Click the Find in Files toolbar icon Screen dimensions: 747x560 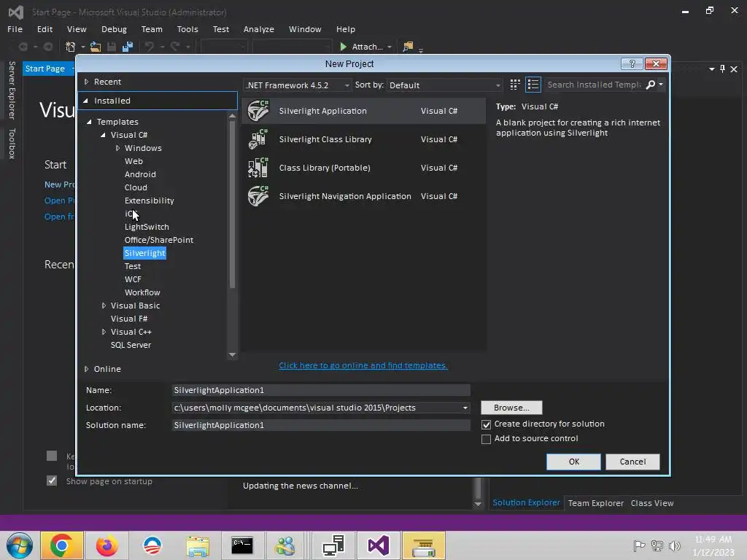(x=408, y=47)
